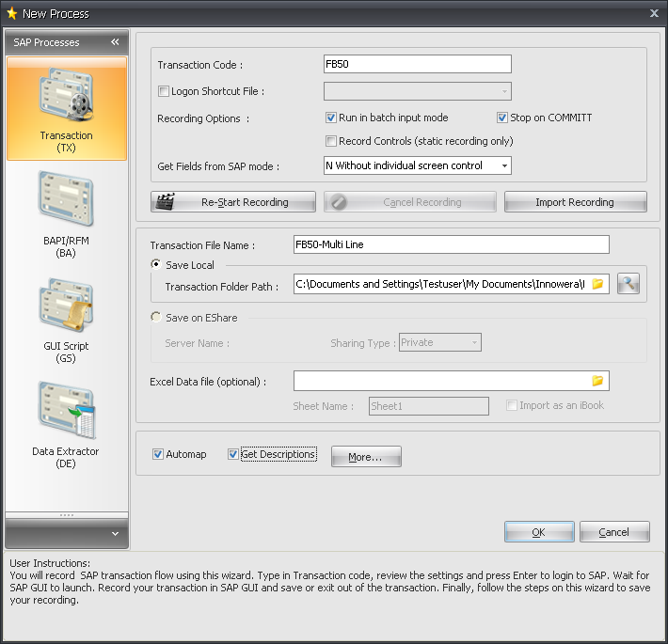
Task: Select the Save on EShare radio button
Action: tap(156, 318)
